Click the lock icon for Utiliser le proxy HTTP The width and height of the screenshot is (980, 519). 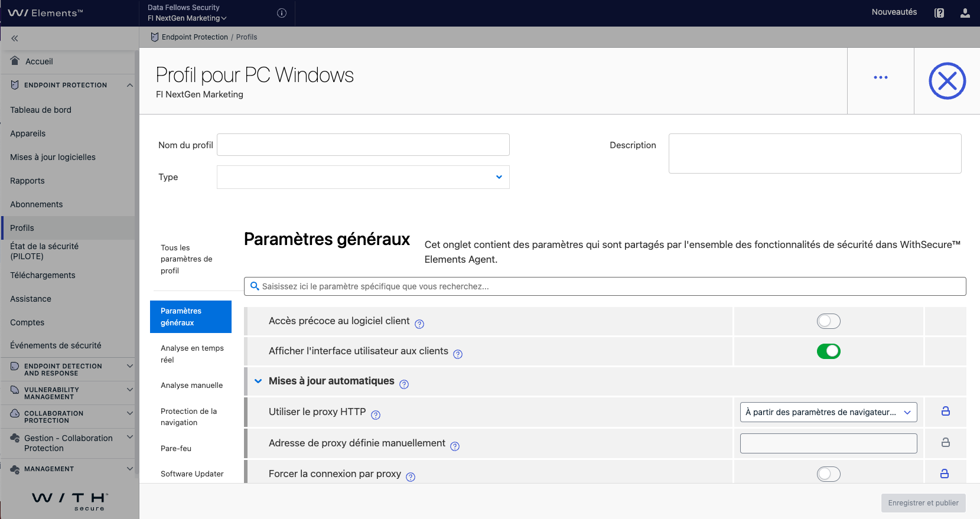point(945,412)
